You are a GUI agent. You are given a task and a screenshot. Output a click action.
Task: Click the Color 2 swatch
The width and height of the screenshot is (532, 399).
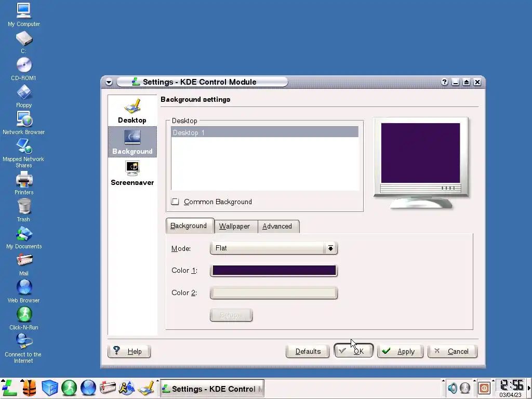[274, 293]
